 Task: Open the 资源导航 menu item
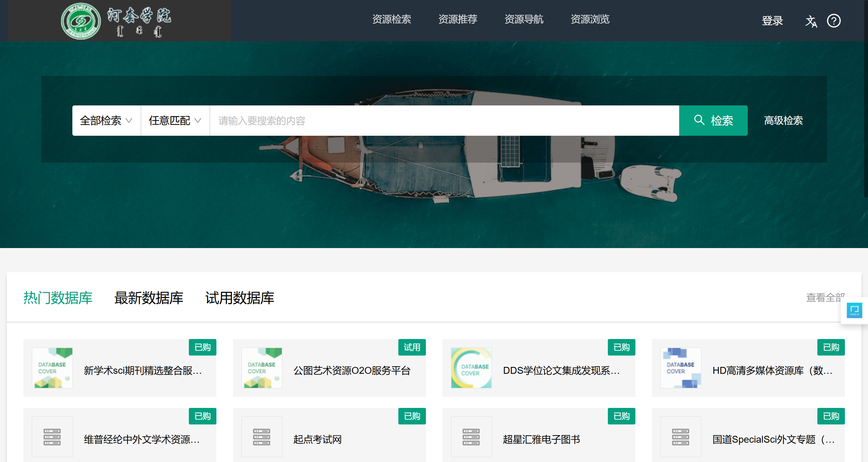(x=524, y=19)
